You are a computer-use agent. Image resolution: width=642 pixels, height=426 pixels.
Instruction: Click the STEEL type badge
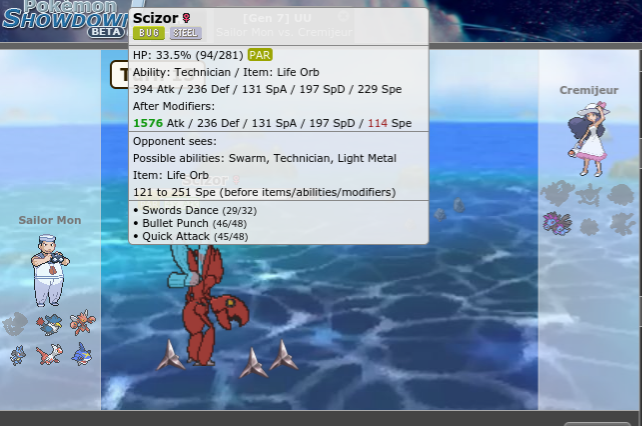pos(185,33)
